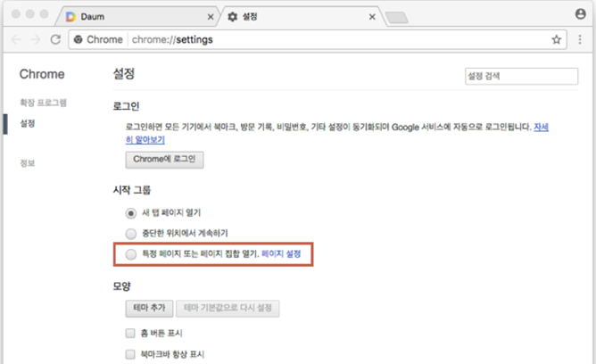Switch to the Daum tab

(x=137, y=17)
